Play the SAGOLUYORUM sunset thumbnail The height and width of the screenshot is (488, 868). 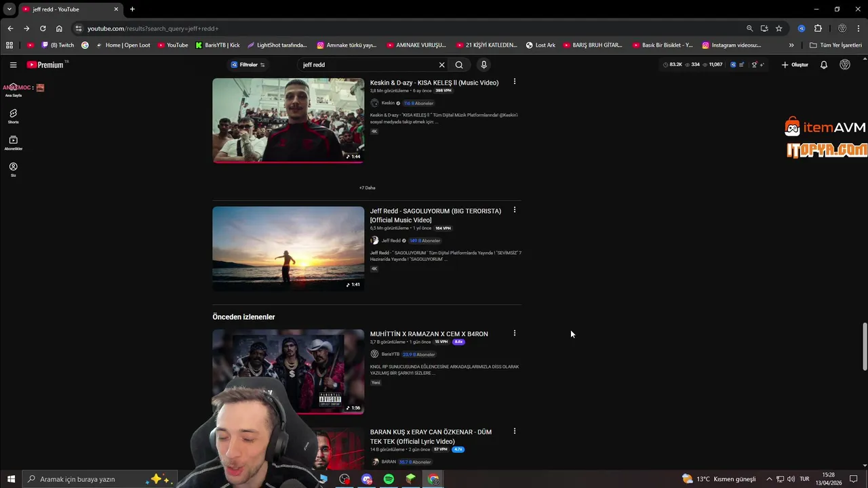[x=288, y=249]
